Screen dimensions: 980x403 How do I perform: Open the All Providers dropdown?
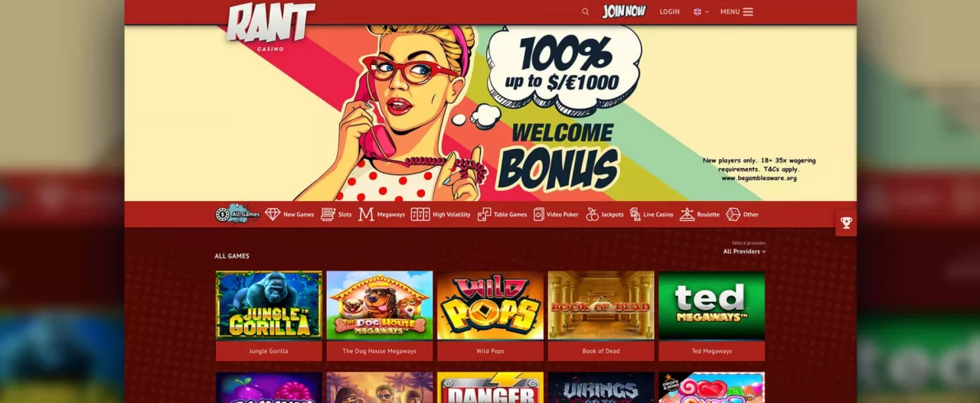coord(744,251)
